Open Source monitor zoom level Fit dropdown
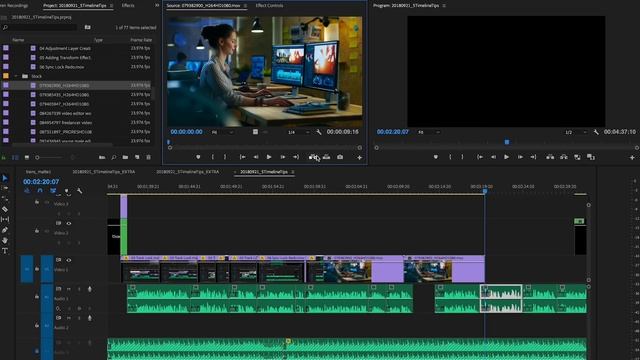The height and width of the screenshot is (360, 640). (223, 132)
